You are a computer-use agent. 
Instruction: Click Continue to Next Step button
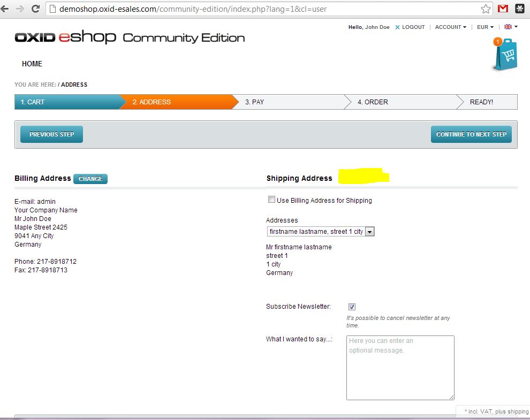(471, 134)
